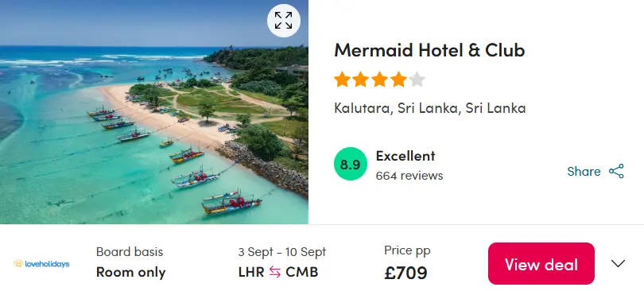Click the green 8.9 rating badge
This screenshot has width=644, height=291.
[350, 164]
